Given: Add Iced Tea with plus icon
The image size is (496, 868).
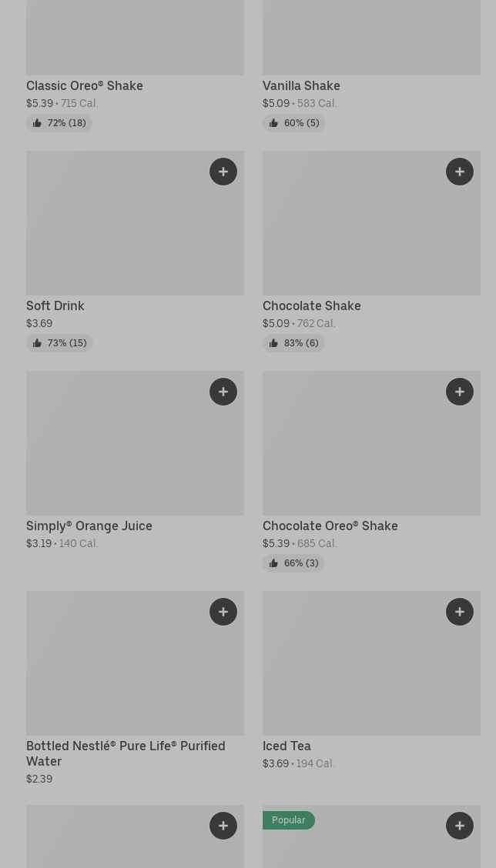Looking at the screenshot, I should [460, 612].
